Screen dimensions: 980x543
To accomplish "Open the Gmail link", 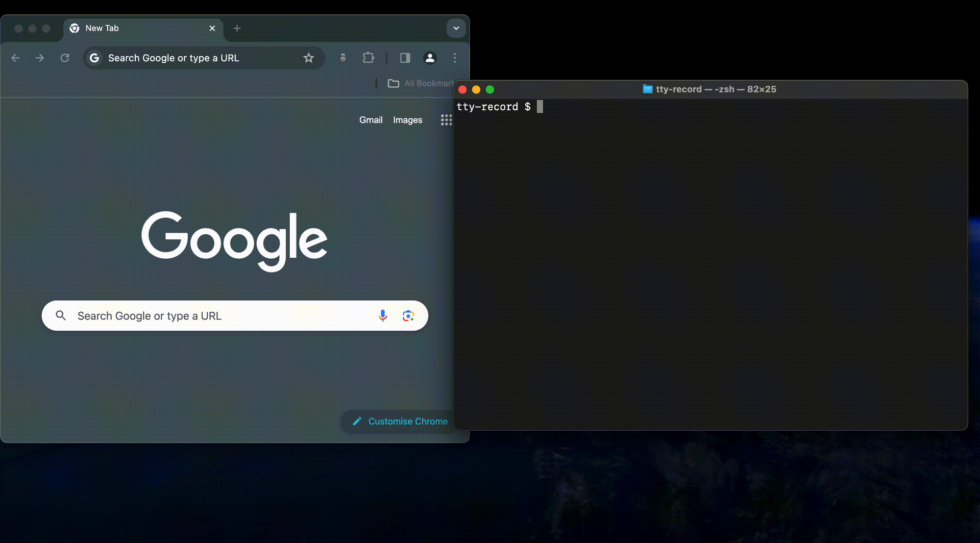I will pyautogui.click(x=371, y=120).
